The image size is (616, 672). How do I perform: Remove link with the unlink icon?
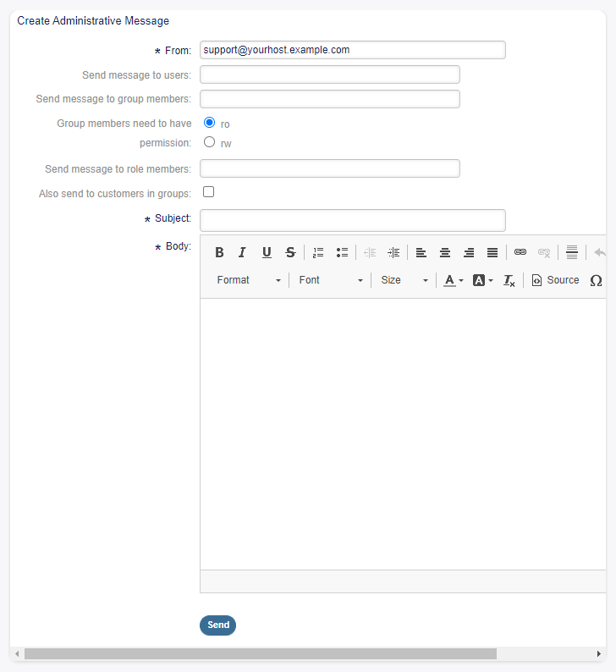tap(544, 252)
